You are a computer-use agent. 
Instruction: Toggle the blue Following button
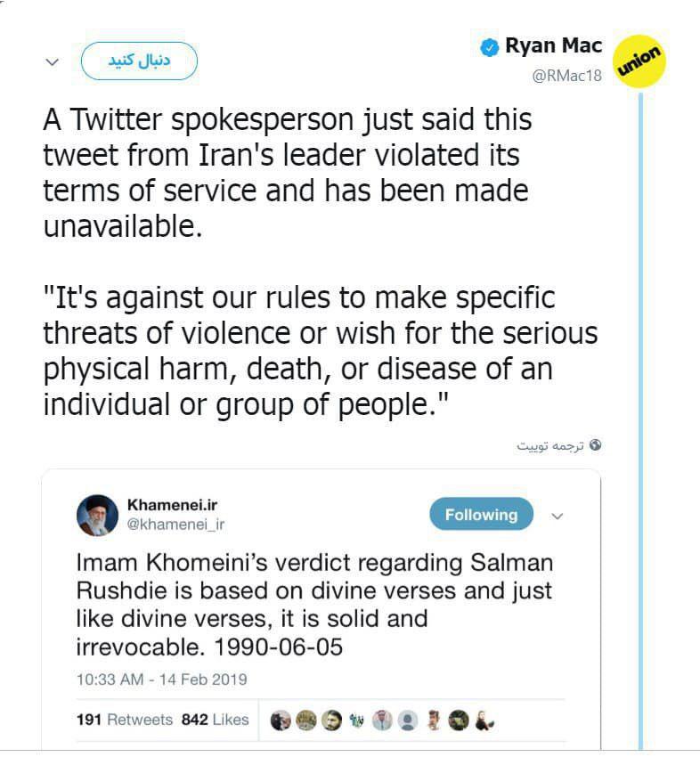click(x=481, y=515)
